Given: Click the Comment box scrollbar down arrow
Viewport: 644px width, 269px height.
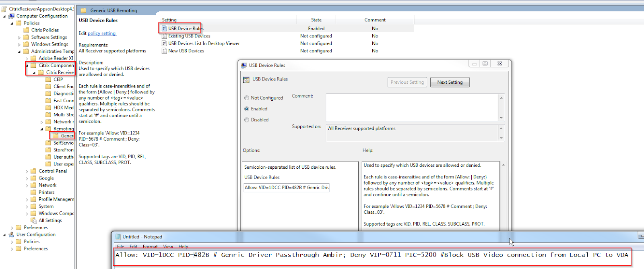Looking at the screenshot, I should click(x=501, y=118).
